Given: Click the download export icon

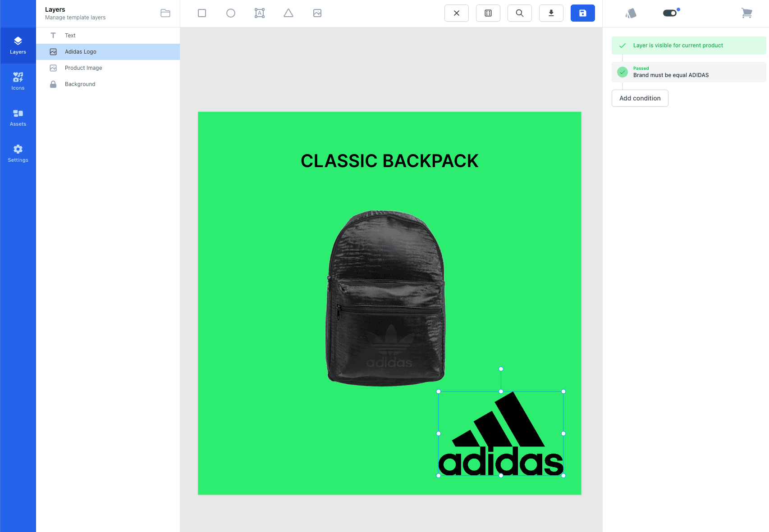Looking at the screenshot, I should [x=551, y=13].
